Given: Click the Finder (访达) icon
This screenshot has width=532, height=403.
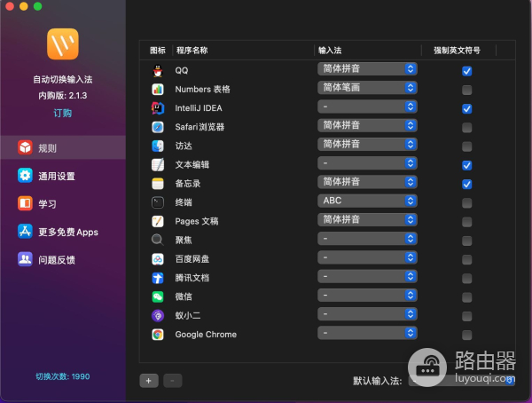Looking at the screenshot, I should pyautogui.click(x=158, y=146).
